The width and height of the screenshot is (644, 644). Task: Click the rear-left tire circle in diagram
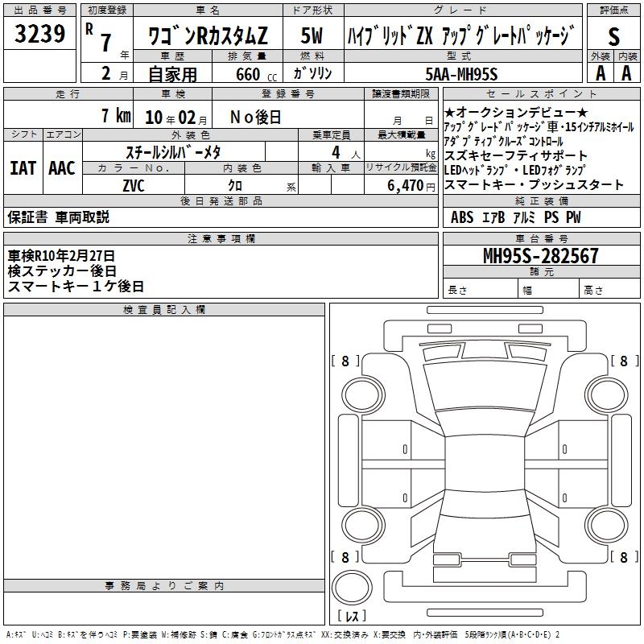tap(363, 526)
